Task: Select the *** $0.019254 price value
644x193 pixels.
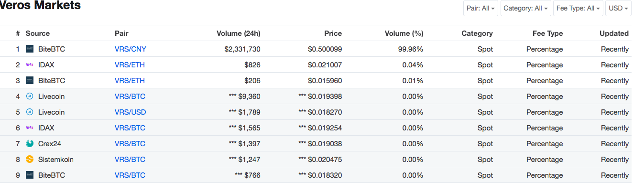Action: [x=320, y=128]
